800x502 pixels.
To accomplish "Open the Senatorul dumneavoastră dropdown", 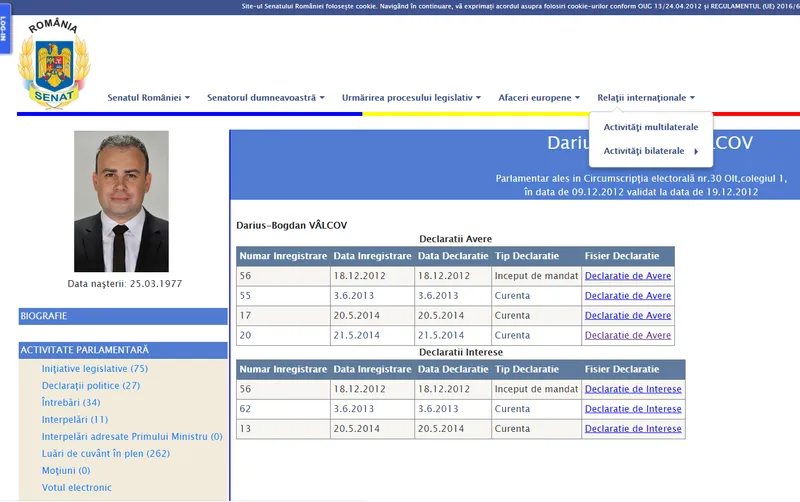I will [x=266, y=98].
